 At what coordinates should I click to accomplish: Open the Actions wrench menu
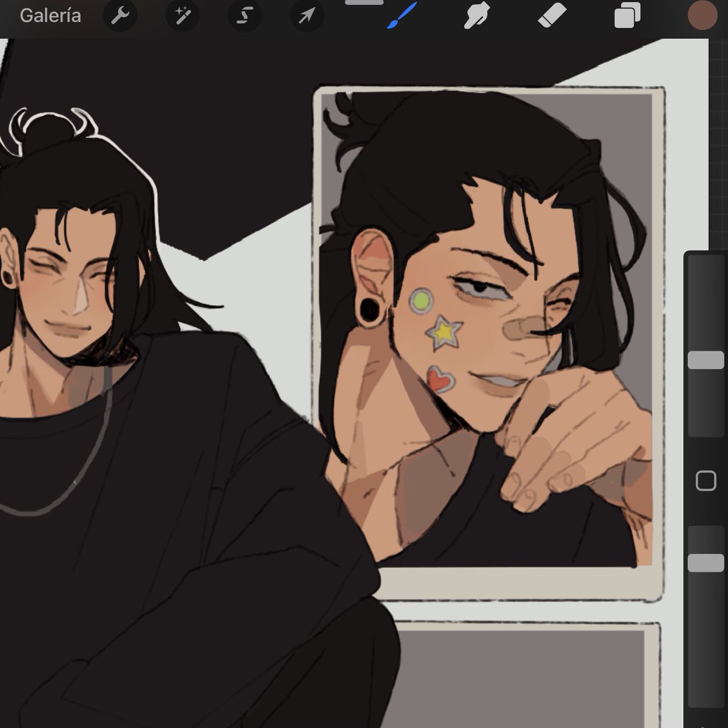tap(120, 16)
